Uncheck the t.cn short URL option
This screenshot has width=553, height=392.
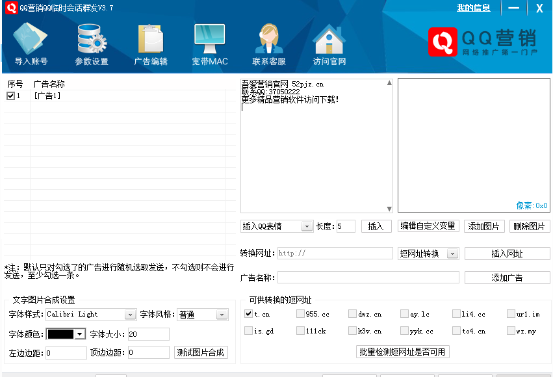point(249,314)
